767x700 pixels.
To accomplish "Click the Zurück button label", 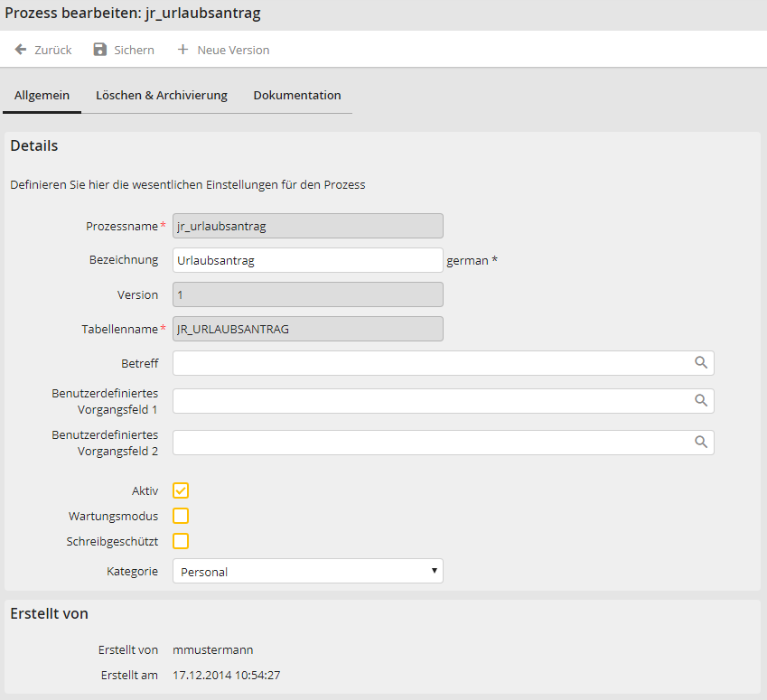I will tap(53, 50).
